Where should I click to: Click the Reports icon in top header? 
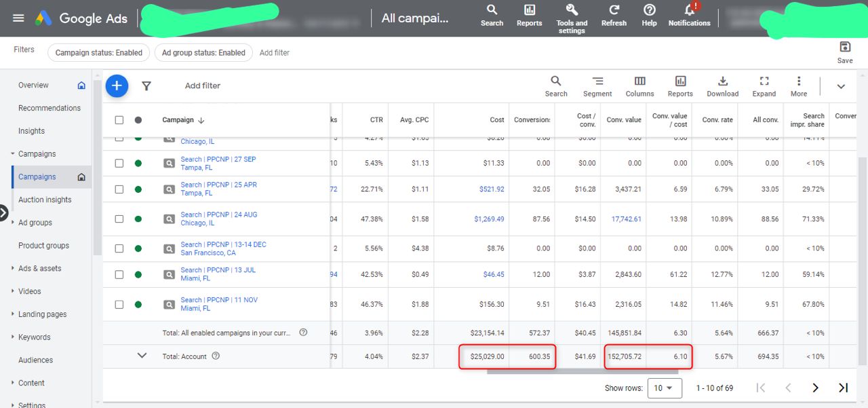[529, 11]
